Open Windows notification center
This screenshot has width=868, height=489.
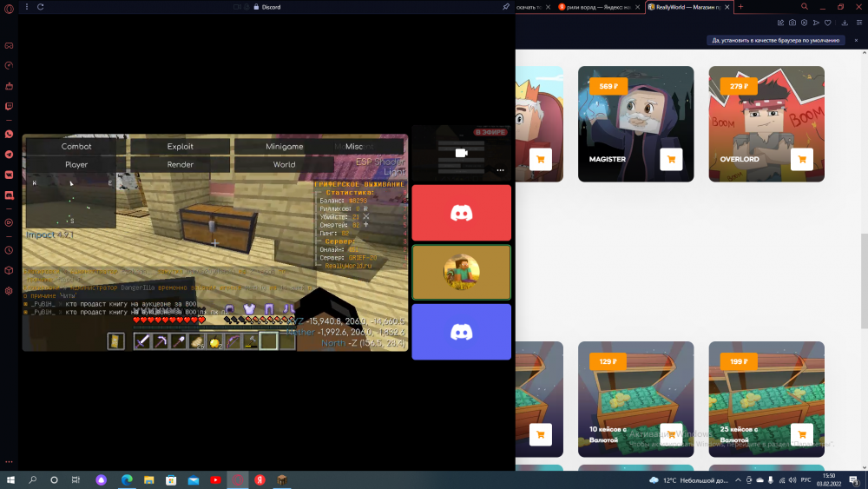click(x=854, y=479)
